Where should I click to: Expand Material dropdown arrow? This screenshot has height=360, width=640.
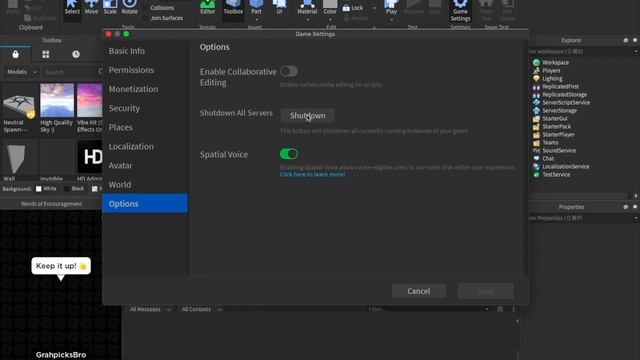(307, 20)
